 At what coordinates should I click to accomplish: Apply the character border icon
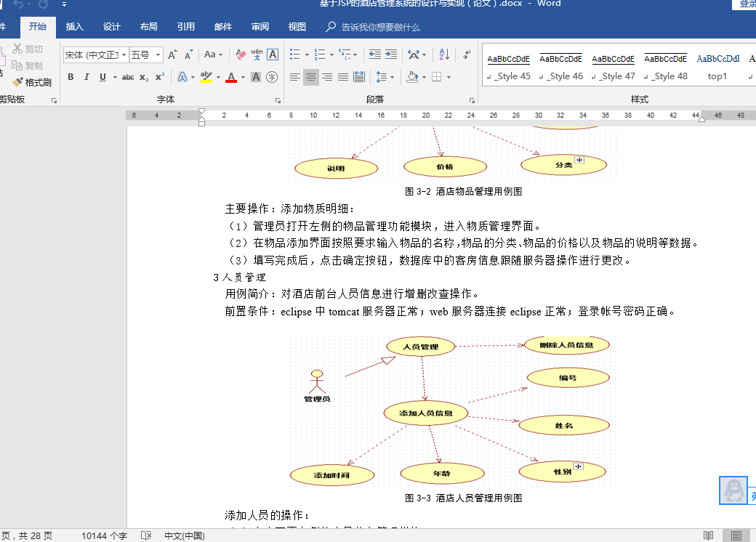click(x=273, y=54)
